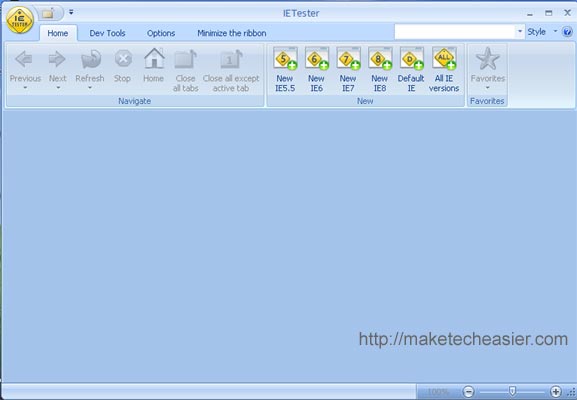Screen dimensions: 577x400
Task: Click the zoom out minus button
Action: 468,392
